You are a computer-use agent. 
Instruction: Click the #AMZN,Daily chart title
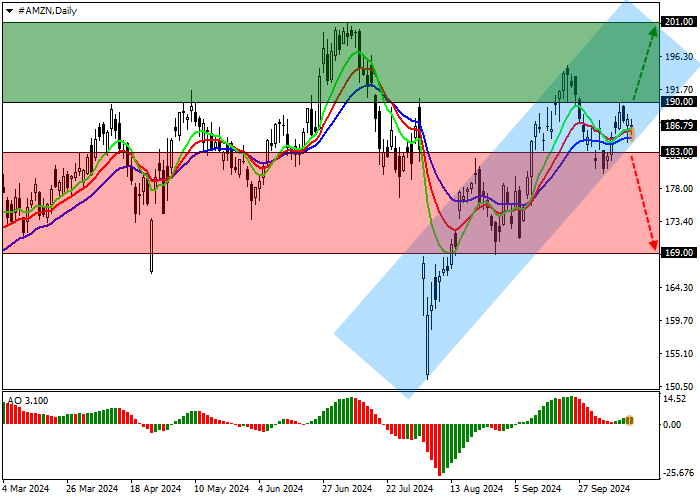click(x=47, y=11)
